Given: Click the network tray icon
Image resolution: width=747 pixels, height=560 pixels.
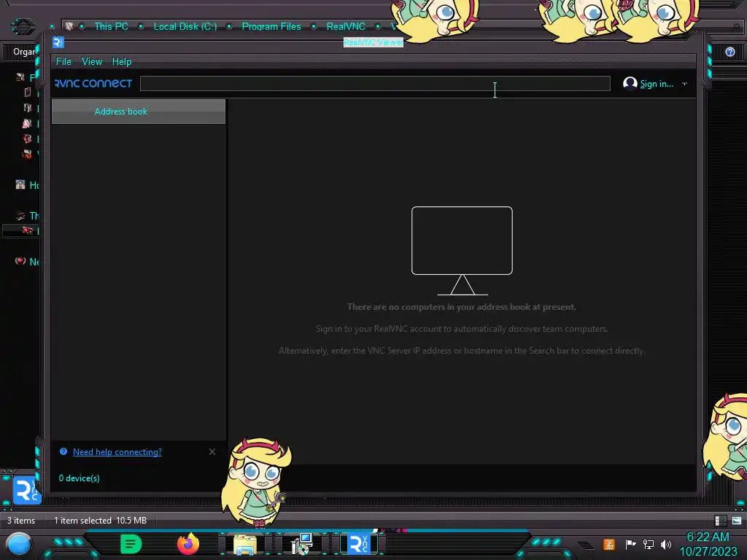Looking at the screenshot, I should (x=649, y=544).
